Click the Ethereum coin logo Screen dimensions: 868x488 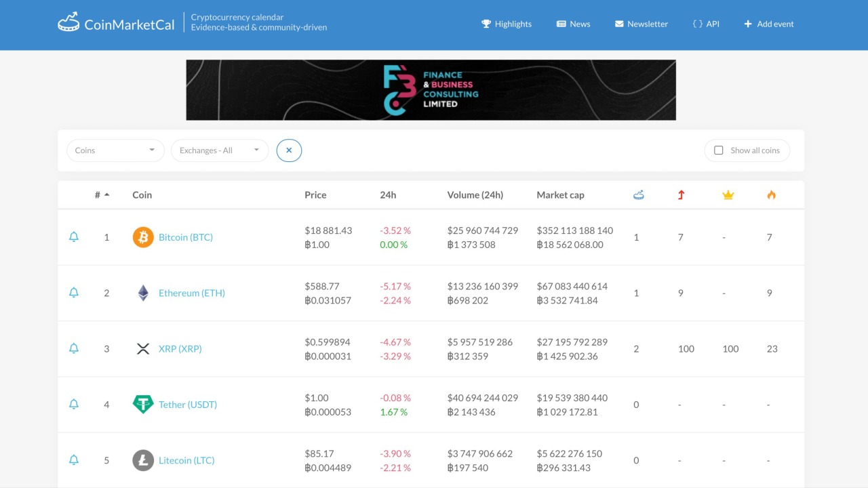coord(143,293)
